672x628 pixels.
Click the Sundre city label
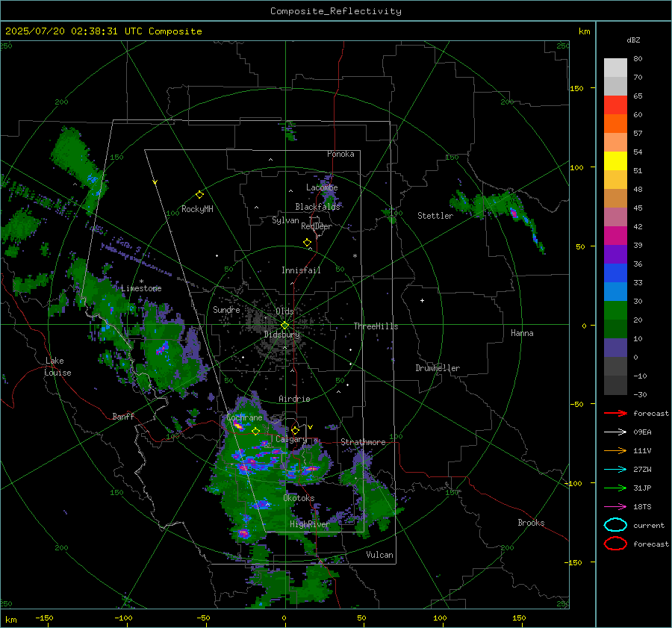[x=226, y=309]
